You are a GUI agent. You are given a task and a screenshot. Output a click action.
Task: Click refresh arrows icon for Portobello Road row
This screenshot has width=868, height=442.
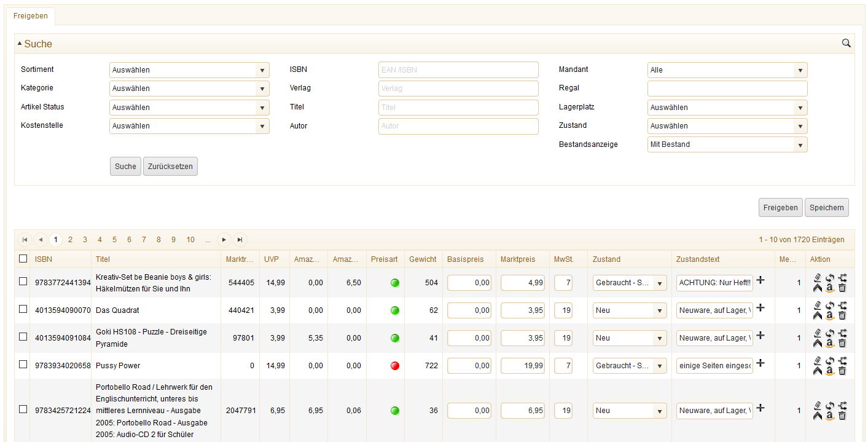pyautogui.click(x=829, y=405)
